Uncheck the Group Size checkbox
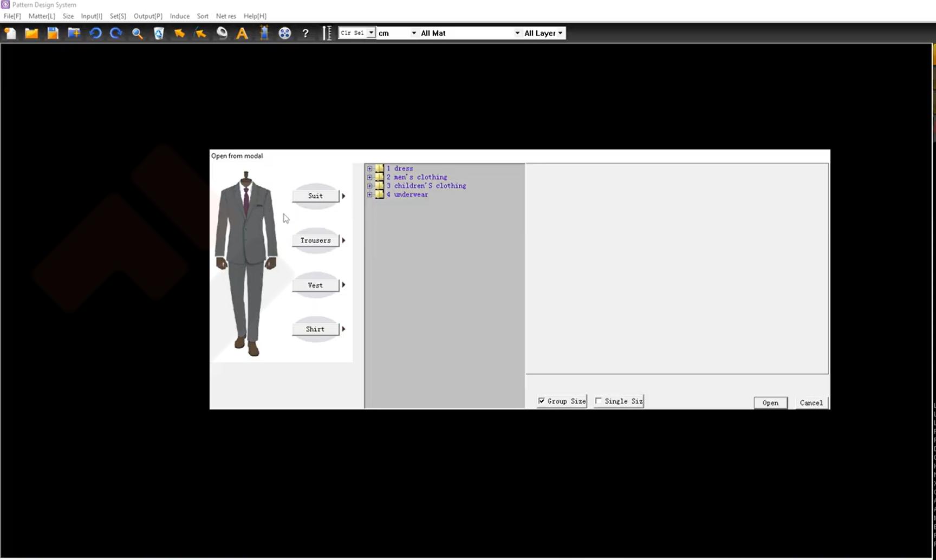 pyautogui.click(x=542, y=401)
